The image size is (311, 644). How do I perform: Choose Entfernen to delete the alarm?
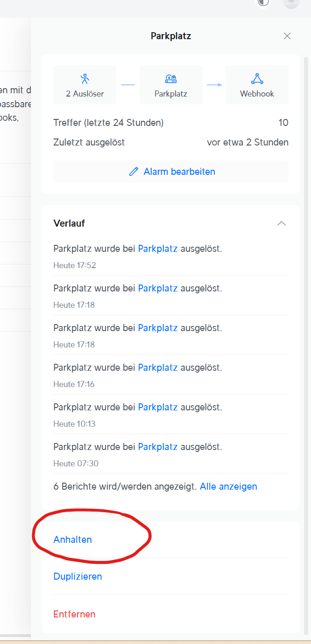click(x=75, y=614)
